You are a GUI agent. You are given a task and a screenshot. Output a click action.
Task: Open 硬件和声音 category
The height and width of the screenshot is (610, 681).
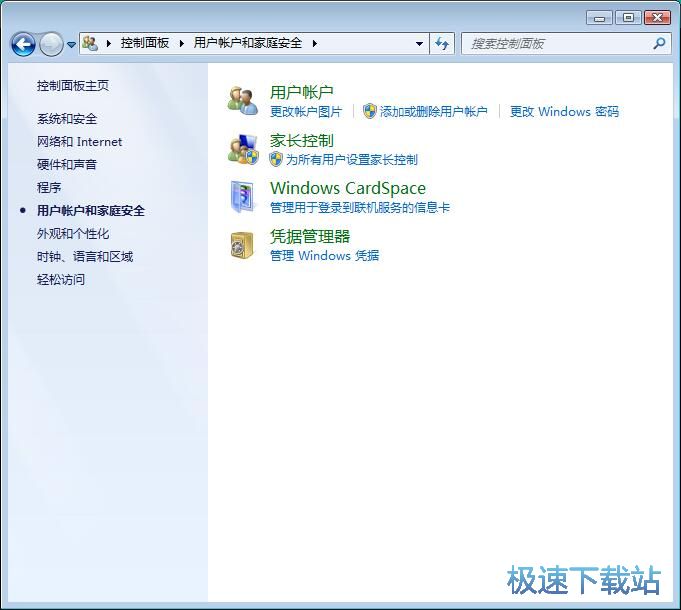pos(66,165)
